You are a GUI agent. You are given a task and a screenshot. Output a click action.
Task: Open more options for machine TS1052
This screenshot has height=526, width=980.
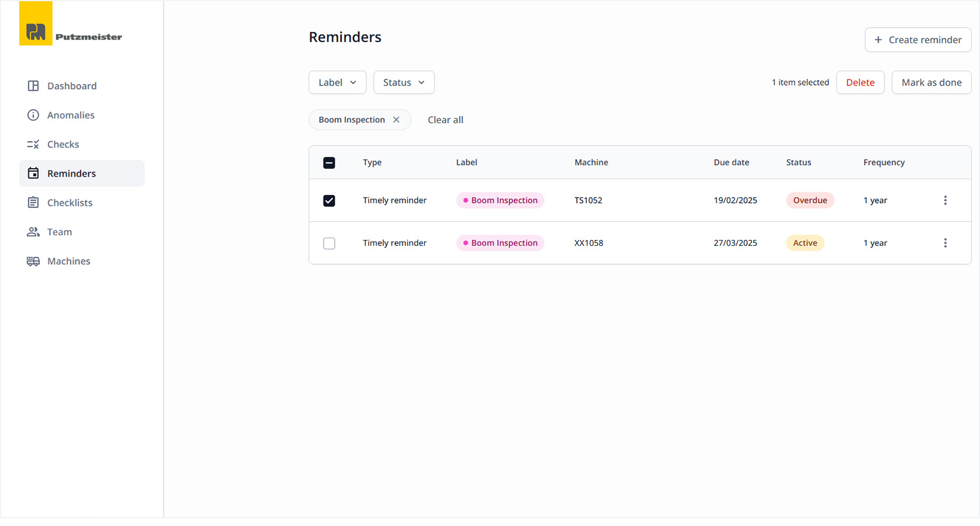pyautogui.click(x=945, y=200)
